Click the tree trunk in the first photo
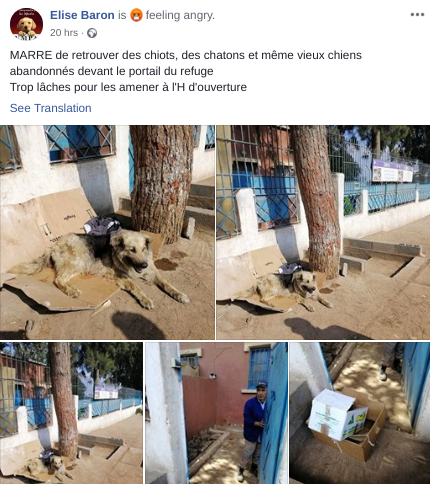430x484 pixels. [x=162, y=182]
